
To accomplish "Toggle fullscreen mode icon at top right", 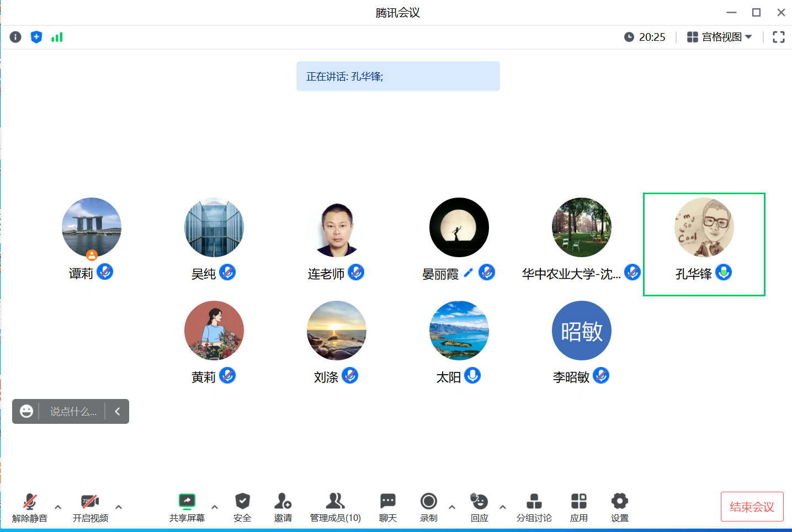I will click(778, 37).
